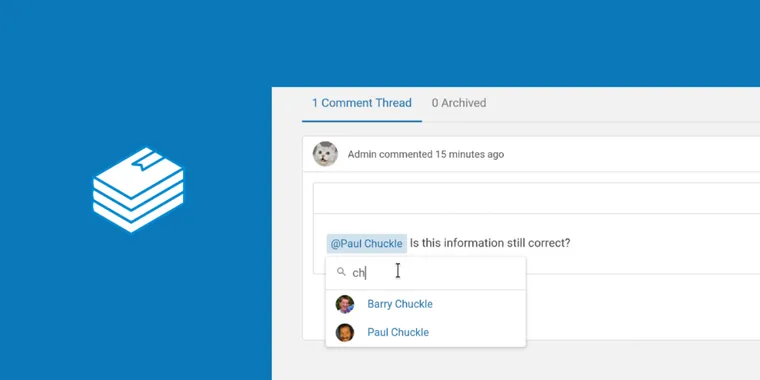Open the 0 Archived tab

pyautogui.click(x=459, y=103)
